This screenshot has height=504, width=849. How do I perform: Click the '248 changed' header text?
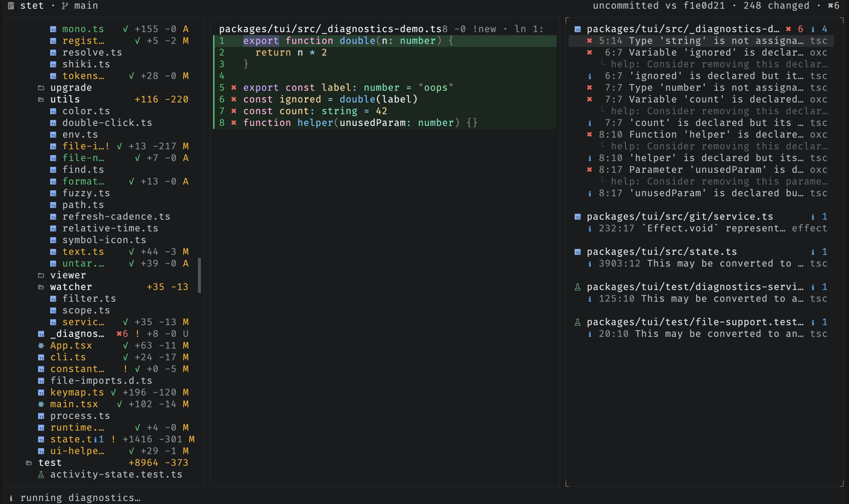pyautogui.click(x=776, y=6)
